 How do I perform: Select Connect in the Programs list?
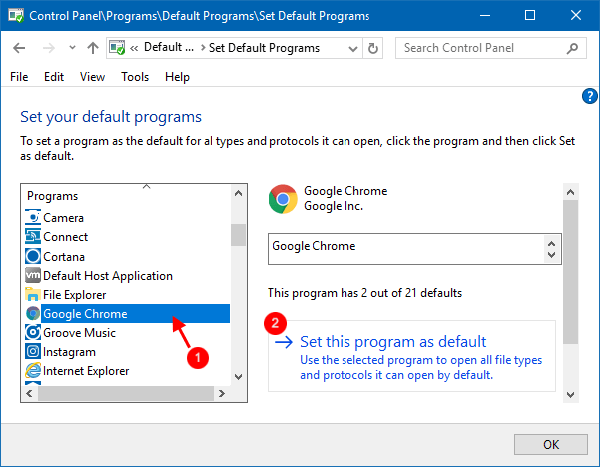coord(65,237)
